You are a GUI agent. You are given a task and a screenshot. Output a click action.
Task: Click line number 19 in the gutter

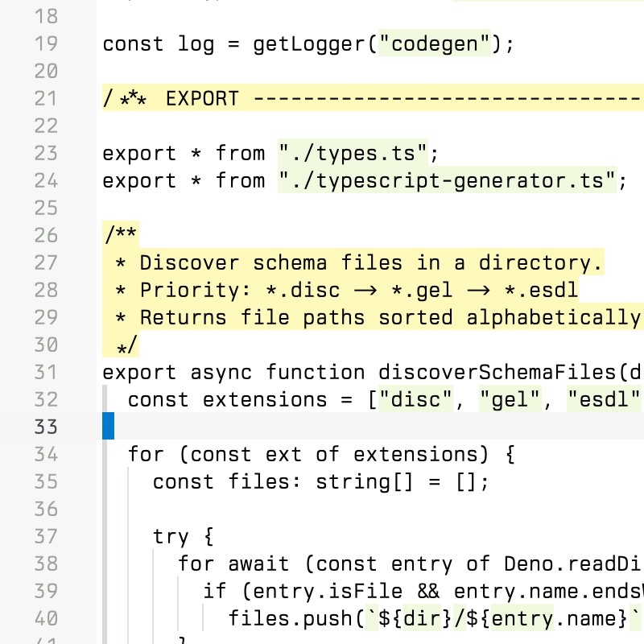pos(46,44)
